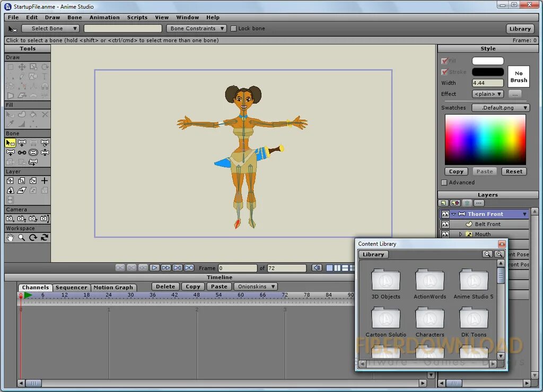The width and height of the screenshot is (543, 392).
Task: Open layer settings with the ellipsis button
Action: click(479, 203)
